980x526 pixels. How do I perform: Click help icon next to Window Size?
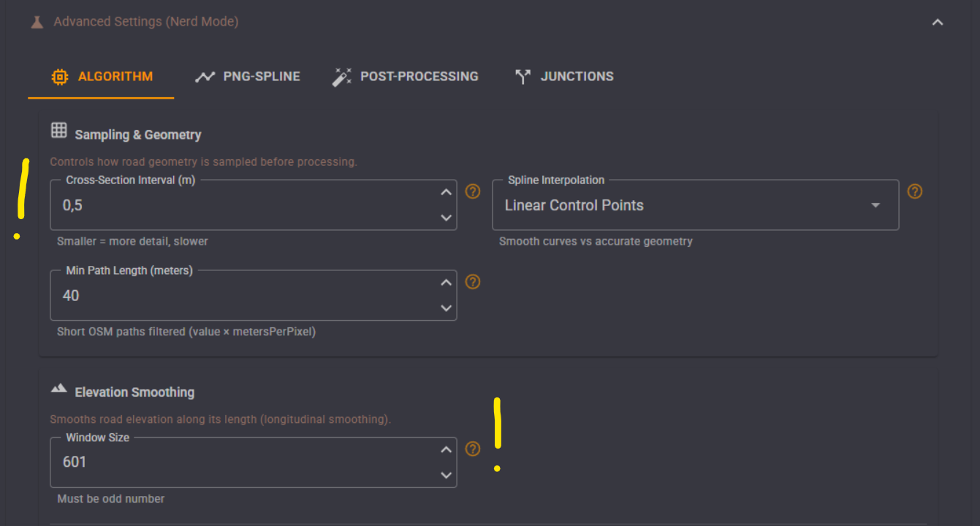473,449
